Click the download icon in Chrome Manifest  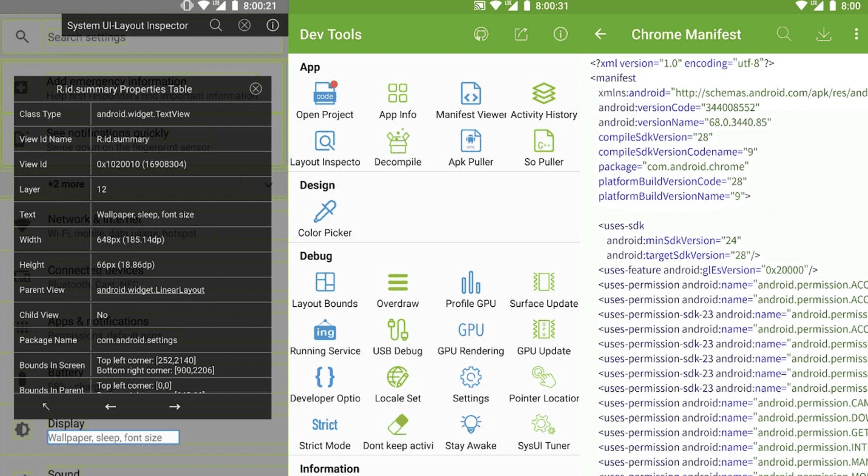click(824, 34)
